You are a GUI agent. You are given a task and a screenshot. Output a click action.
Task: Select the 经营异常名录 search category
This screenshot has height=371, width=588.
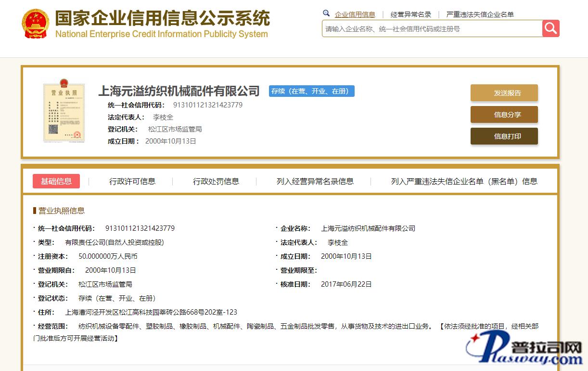(x=411, y=14)
